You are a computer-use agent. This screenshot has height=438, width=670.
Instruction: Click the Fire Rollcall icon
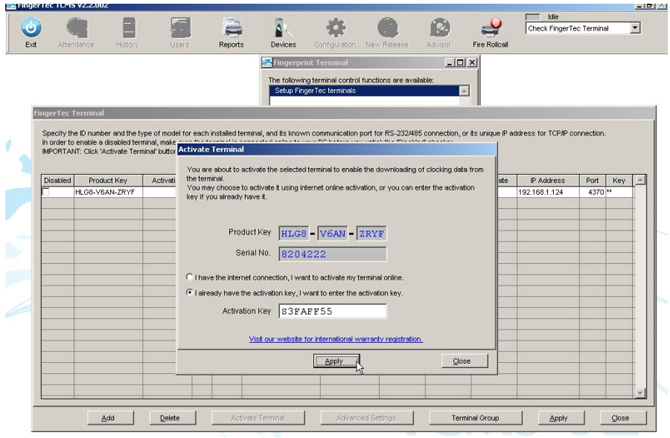point(491,28)
